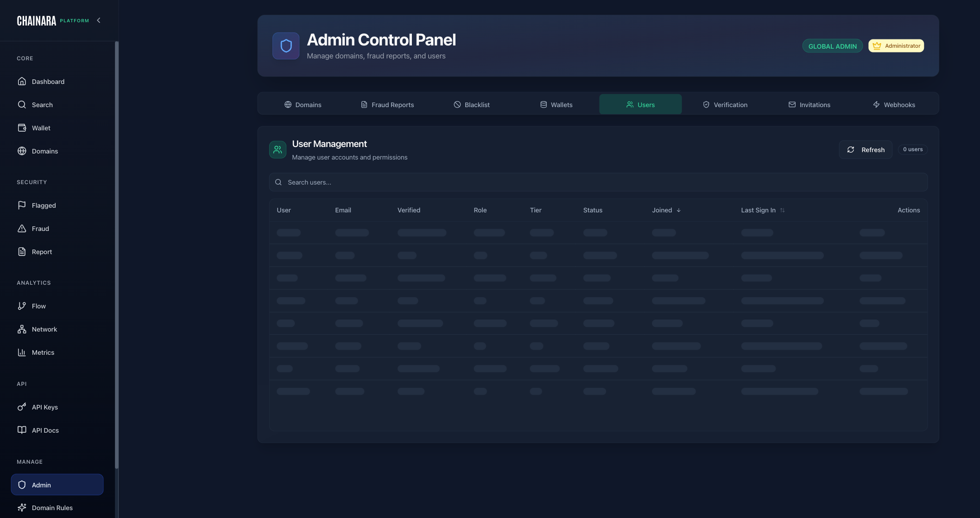The width and height of the screenshot is (980, 518).
Task: Click the crown icon in the Administrator badge
Action: 877,45
